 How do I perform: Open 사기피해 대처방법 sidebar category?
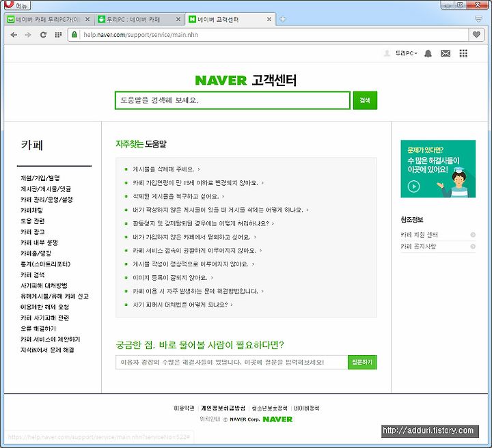pos(44,285)
